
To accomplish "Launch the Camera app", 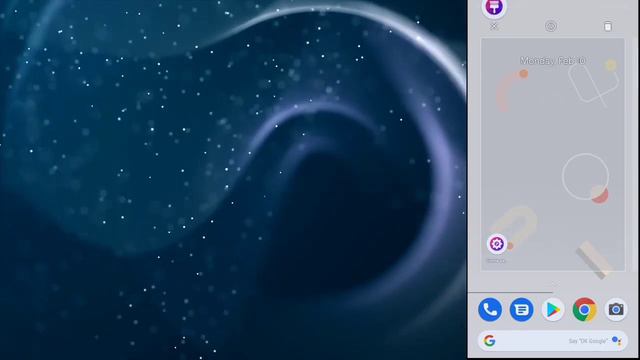I will tap(616, 310).
